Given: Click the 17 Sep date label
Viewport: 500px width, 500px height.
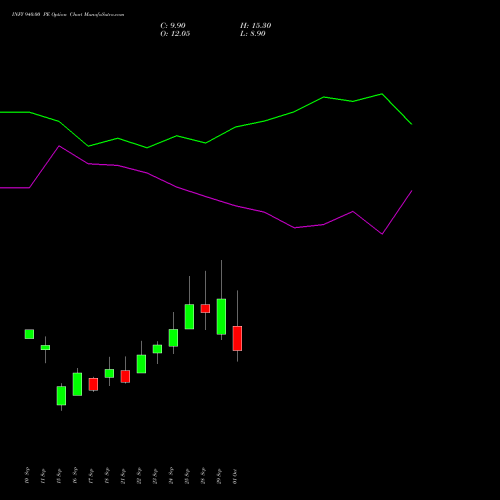Looking at the screenshot, I should [x=91, y=475].
